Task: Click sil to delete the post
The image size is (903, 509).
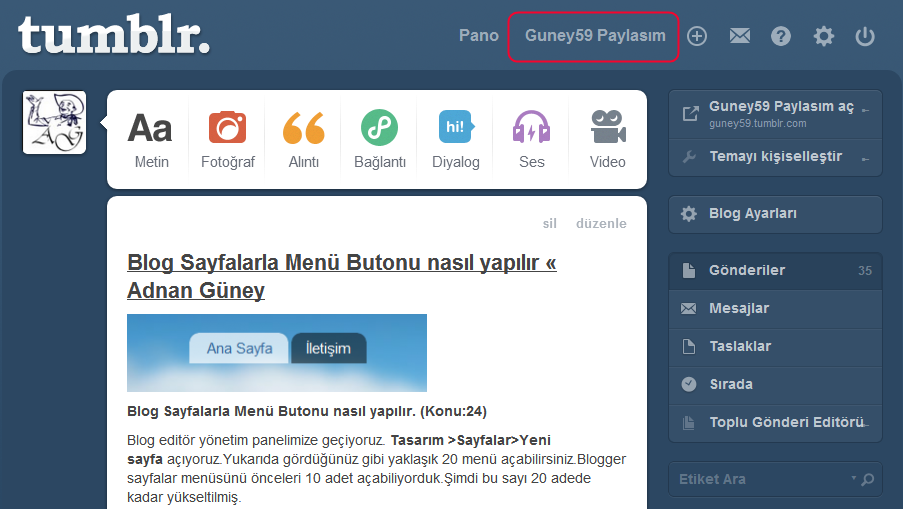Action: tap(549, 223)
